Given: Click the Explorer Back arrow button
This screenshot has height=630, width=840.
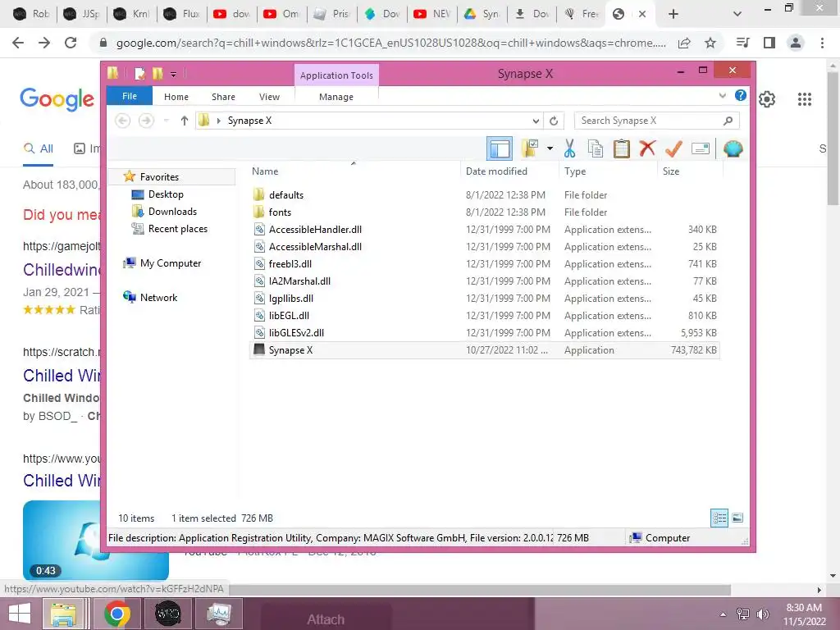Looking at the screenshot, I should pos(123,121).
